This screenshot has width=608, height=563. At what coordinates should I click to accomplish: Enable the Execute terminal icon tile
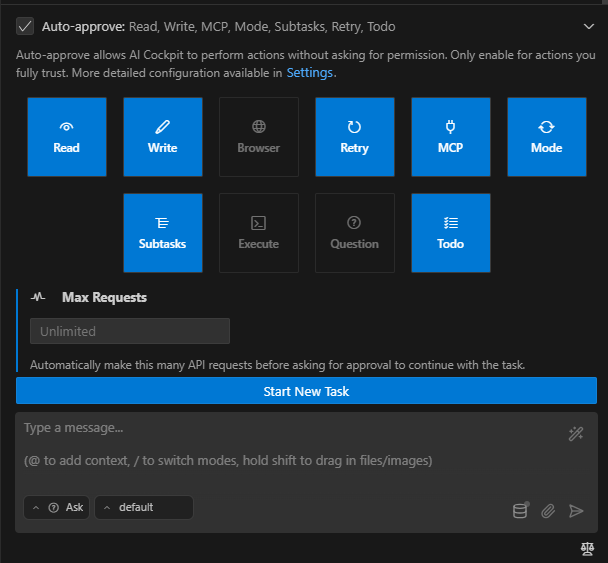click(x=259, y=233)
